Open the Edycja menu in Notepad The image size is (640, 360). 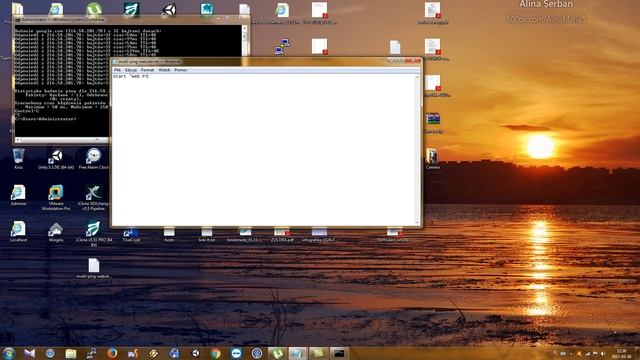[131, 70]
